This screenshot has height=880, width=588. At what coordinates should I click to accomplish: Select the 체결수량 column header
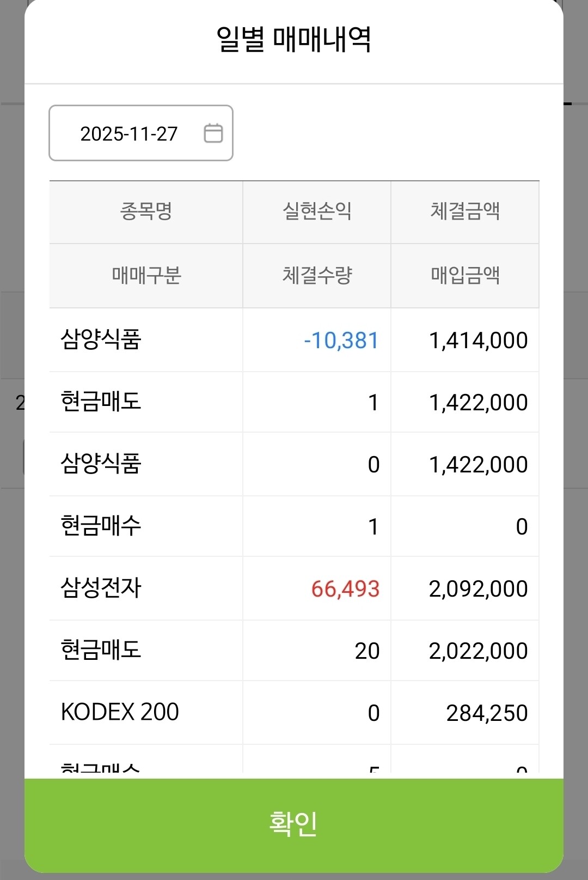[x=317, y=275]
